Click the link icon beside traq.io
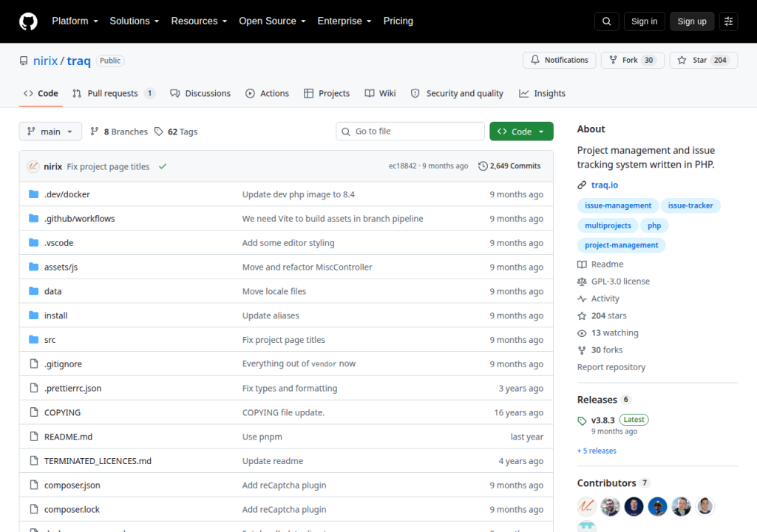This screenshot has width=757, height=532. pyautogui.click(x=582, y=185)
